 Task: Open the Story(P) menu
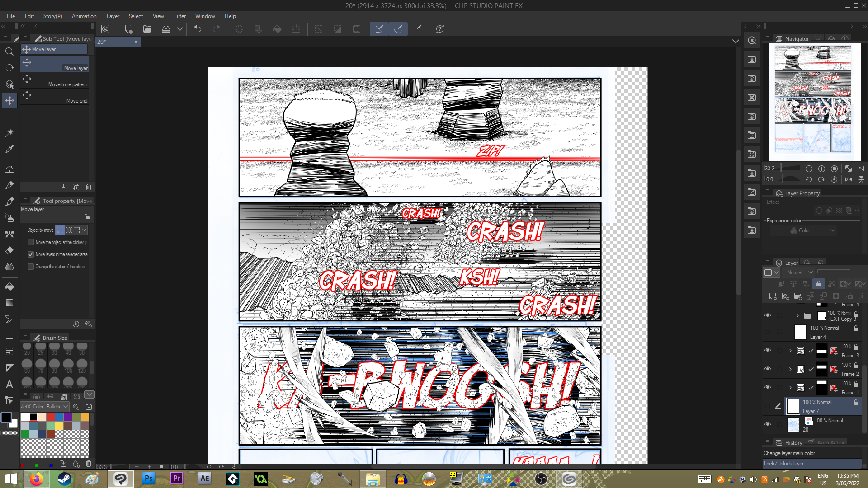click(52, 16)
